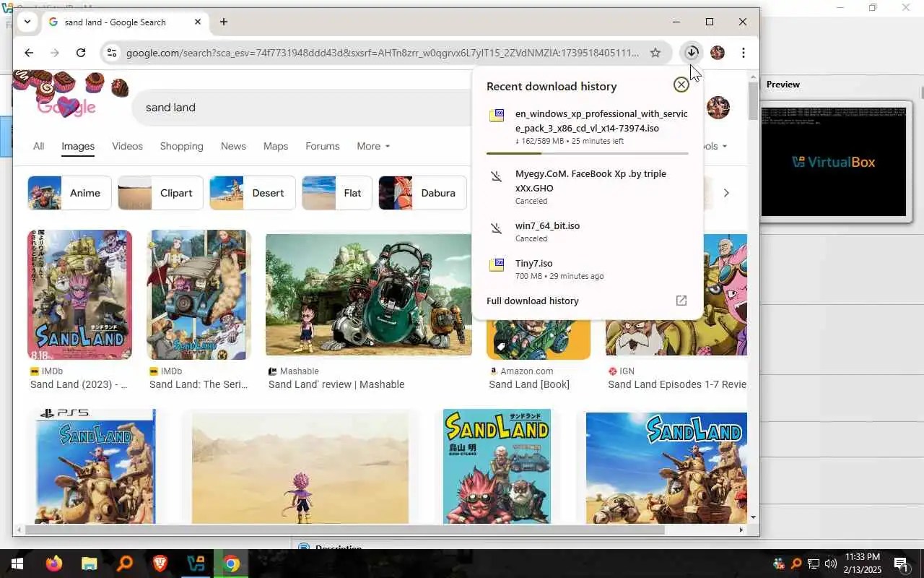Switch to Videos tab
This screenshot has height=578, width=924.
tap(127, 146)
